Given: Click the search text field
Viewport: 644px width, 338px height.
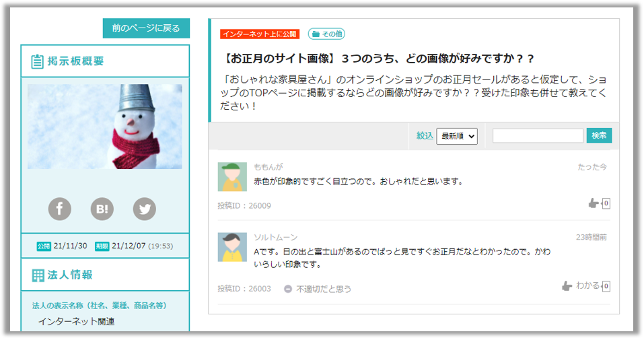Looking at the screenshot, I should tap(538, 135).
